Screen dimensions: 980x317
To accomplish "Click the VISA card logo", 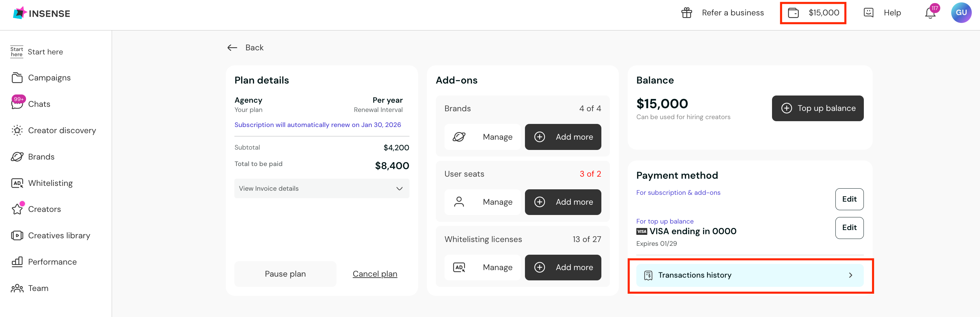I will tap(641, 231).
